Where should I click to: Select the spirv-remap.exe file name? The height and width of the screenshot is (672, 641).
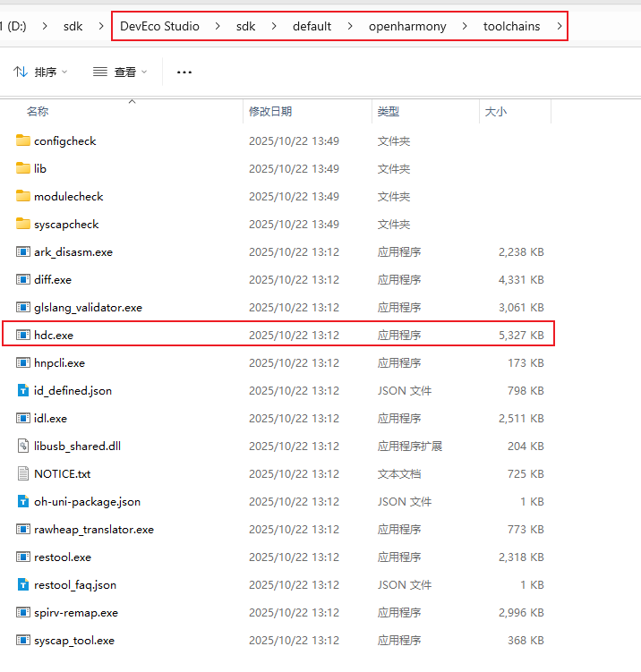pos(76,613)
